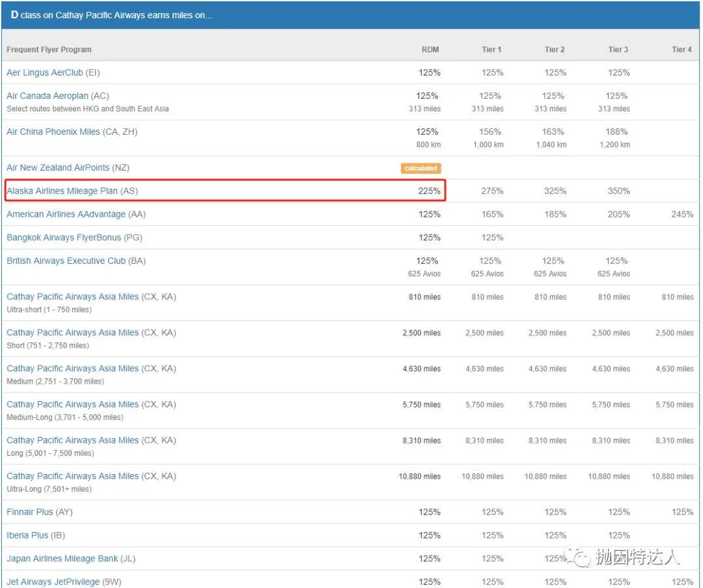Viewport: 703px width, 588px height.
Task: Click the RDM "2,500 miles" value
Action: [421, 333]
